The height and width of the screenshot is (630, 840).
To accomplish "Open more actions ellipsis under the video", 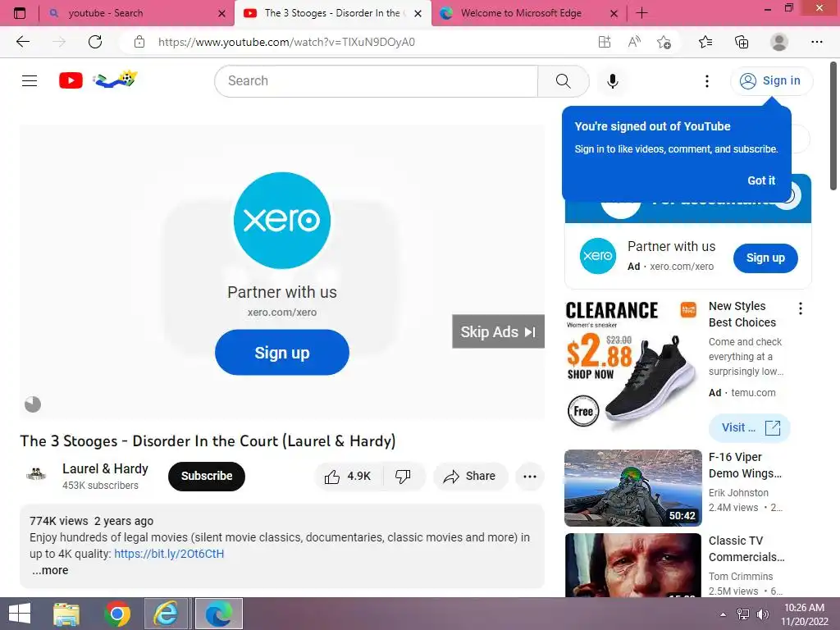I will click(530, 477).
